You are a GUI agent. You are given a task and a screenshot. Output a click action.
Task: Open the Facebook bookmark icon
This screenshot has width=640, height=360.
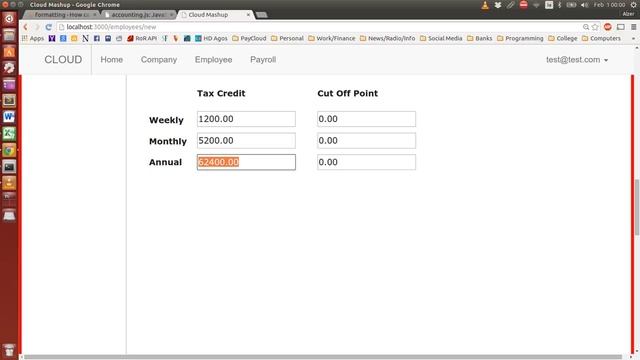97,38
